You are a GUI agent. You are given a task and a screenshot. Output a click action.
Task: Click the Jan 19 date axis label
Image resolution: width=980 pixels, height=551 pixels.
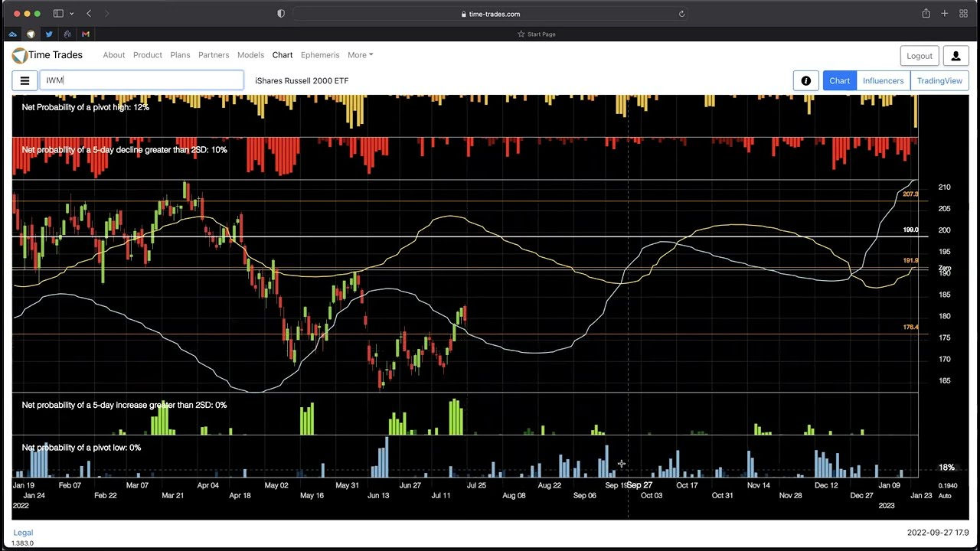pos(24,485)
